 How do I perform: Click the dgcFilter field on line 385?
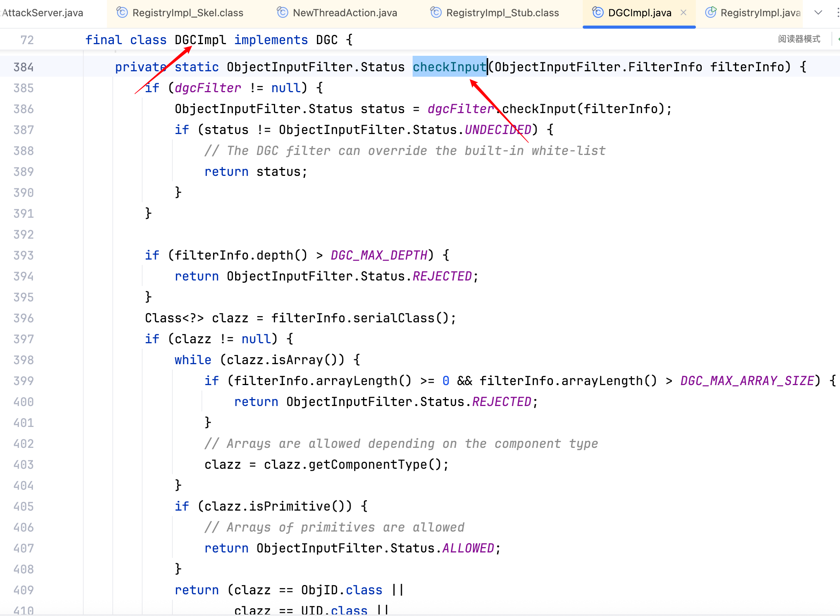[x=208, y=88]
